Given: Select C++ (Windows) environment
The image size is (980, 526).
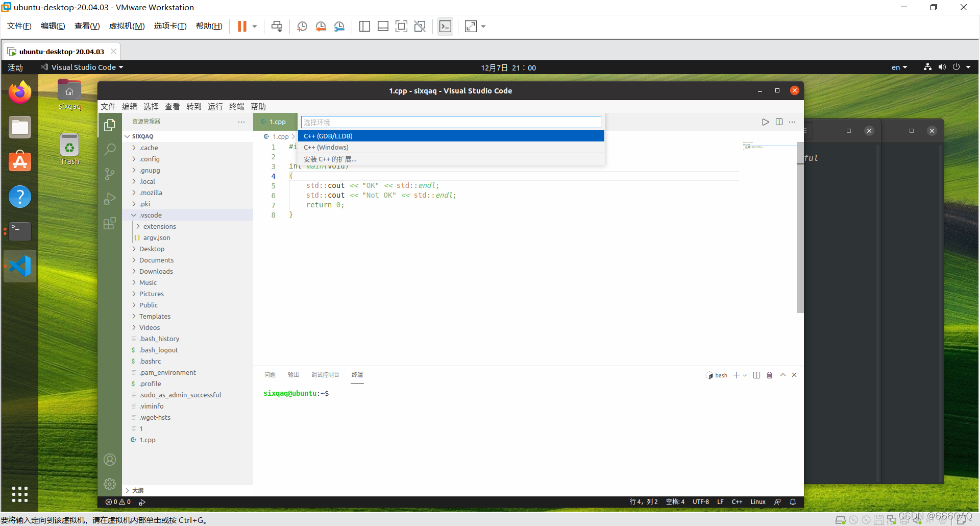Looking at the screenshot, I should 451,147.
